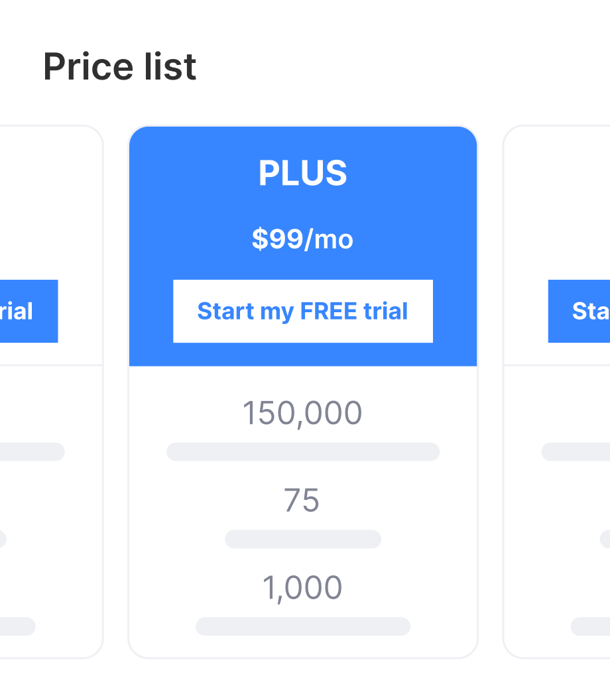Viewport: 610px width, 700px height.
Task: Click the top placeholder bar on the right card
Action: tap(576, 451)
